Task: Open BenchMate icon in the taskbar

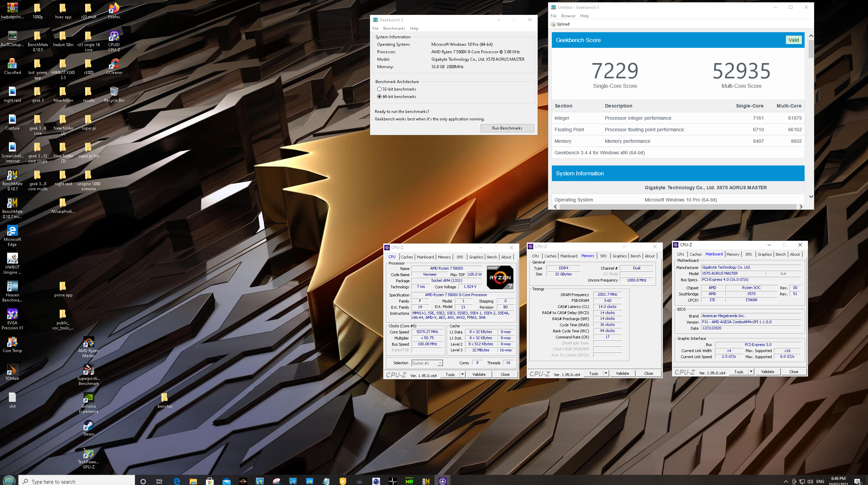Action: [x=426, y=481]
